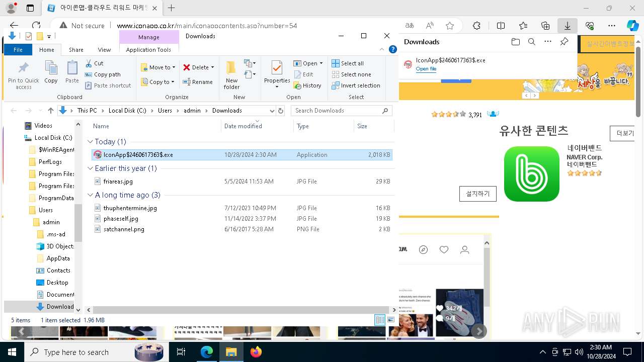Click the 설치하기 install button

478,194
